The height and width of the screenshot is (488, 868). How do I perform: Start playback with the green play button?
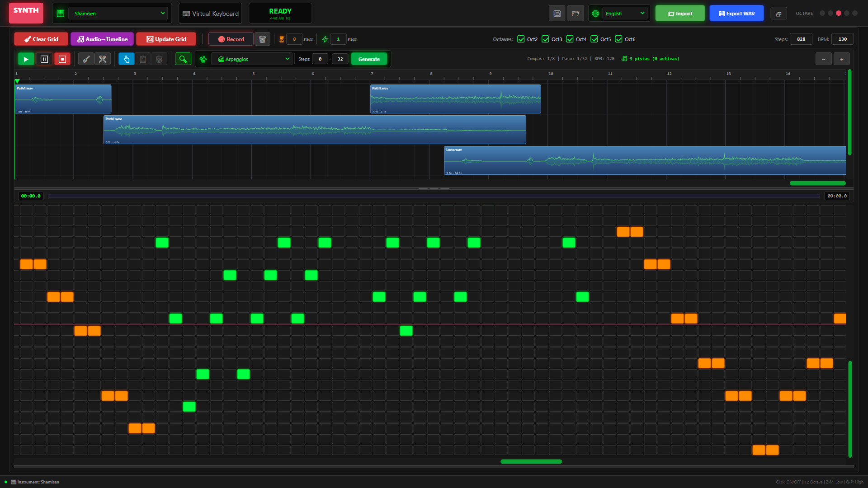click(26, 59)
